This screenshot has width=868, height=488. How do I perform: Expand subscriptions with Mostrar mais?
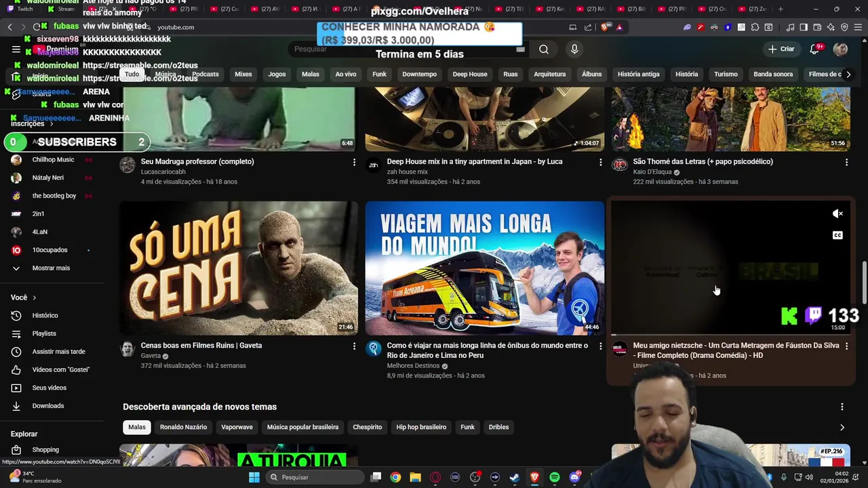52,268
